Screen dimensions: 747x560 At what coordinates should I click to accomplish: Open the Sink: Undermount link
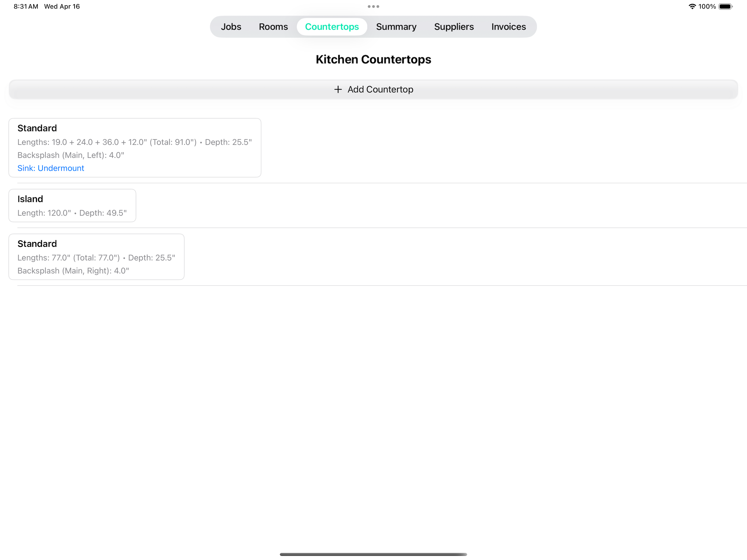click(x=51, y=168)
